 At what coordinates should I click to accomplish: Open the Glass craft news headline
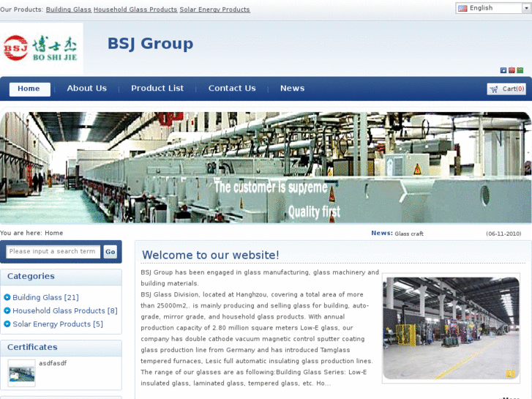pos(409,234)
